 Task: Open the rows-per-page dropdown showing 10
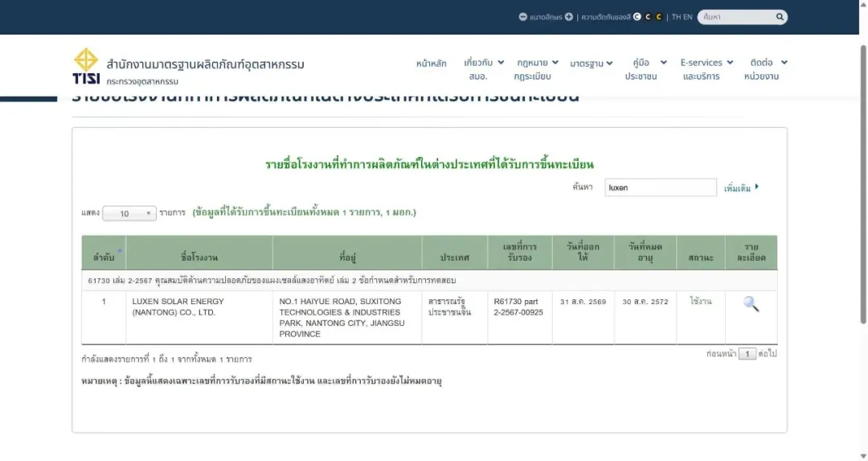click(x=129, y=213)
